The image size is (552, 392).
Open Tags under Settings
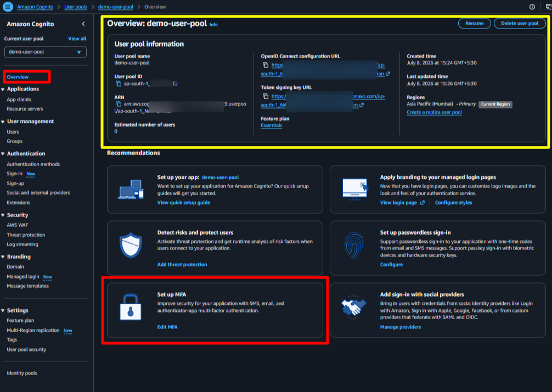pos(12,340)
